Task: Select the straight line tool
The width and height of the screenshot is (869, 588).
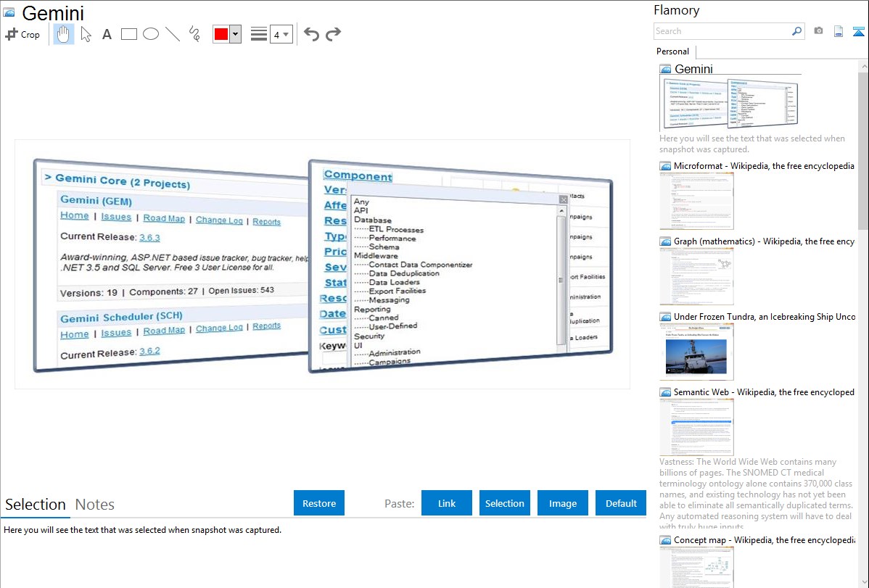Action: tap(172, 34)
